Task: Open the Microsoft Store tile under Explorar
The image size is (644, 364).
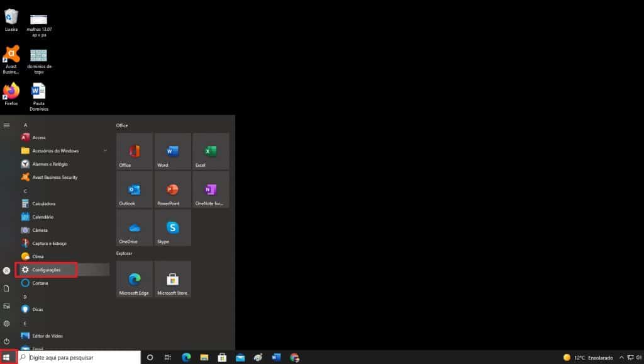Action: [172, 279]
